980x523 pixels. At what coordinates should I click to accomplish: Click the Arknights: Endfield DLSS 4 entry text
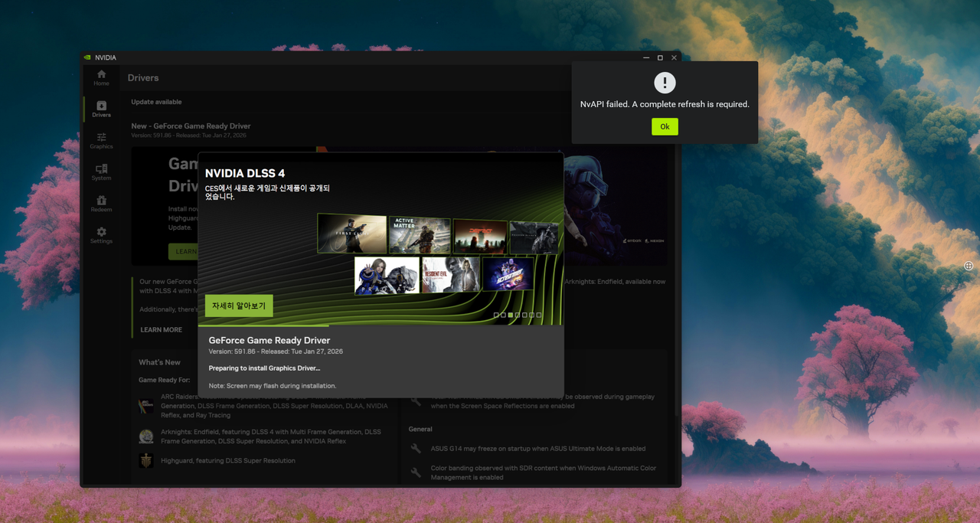pos(271,436)
